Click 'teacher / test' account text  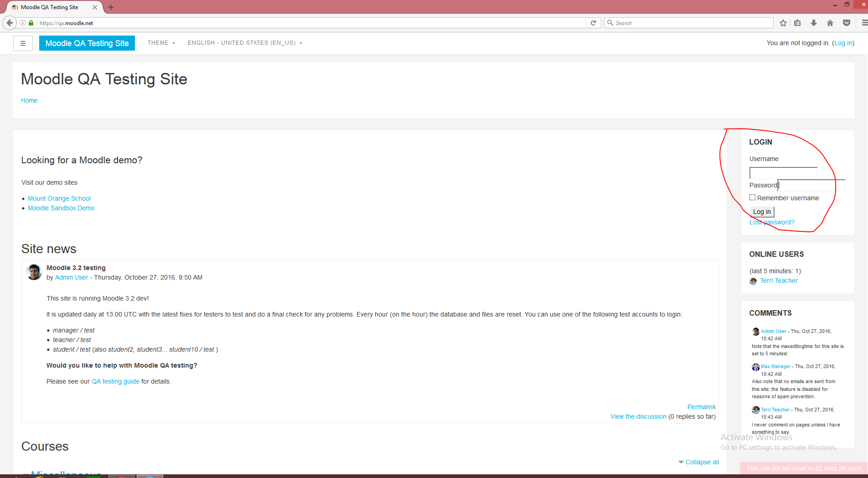click(x=72, y=340)
